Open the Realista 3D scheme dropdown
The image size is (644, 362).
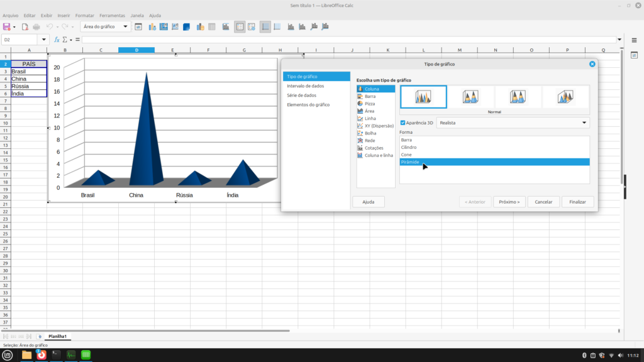click(x=584, y=123)
